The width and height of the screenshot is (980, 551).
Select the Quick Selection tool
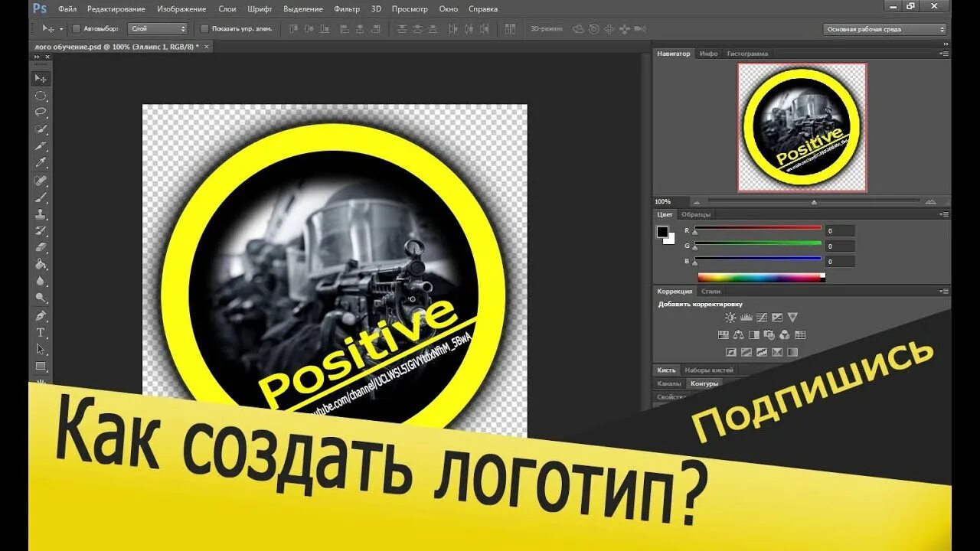pos(41,129)
